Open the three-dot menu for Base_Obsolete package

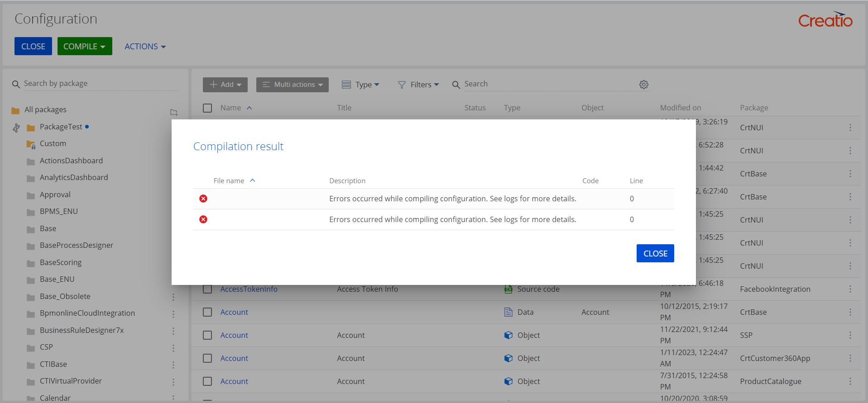(x=173, y=297)
